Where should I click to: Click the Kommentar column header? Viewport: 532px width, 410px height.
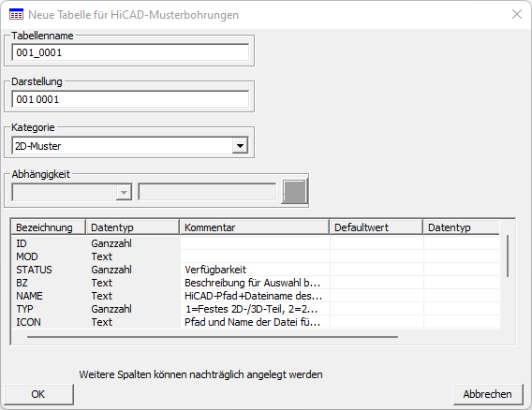pyautogui.click(x=254, y=227)
